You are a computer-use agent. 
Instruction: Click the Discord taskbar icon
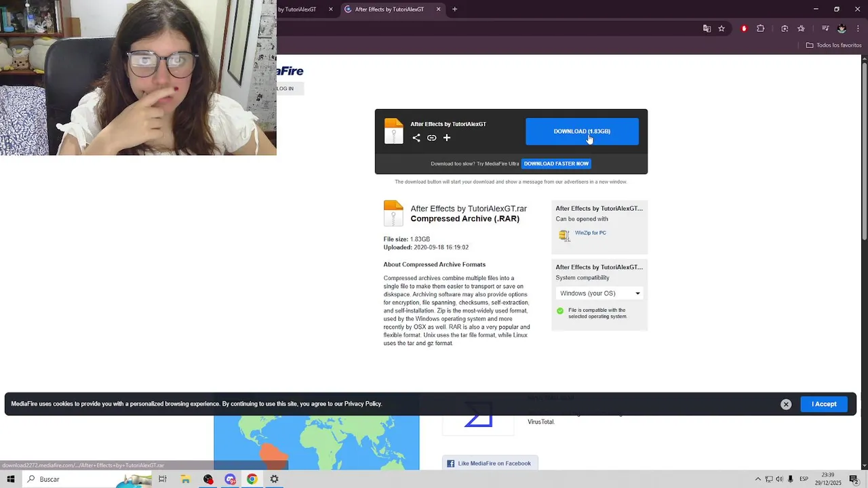[x=230, y=479]
